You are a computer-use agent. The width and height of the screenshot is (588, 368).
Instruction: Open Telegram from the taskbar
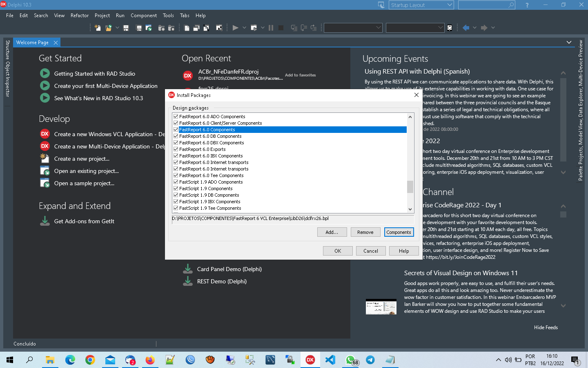click(x=370, y=360)
